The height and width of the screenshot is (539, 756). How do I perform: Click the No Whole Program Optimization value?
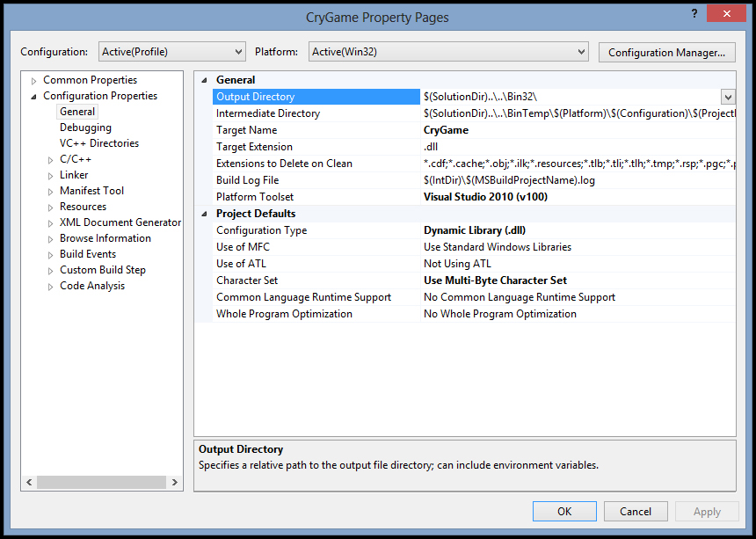(x=500, y=314)
